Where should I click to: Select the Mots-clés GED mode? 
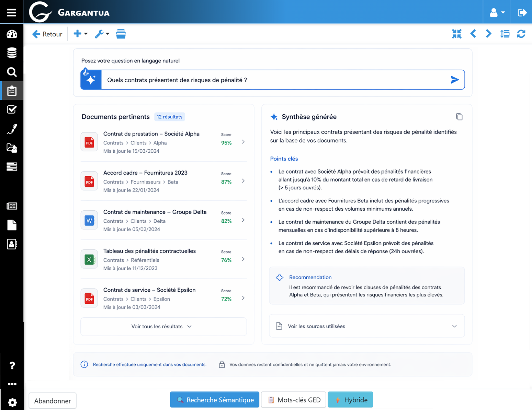(294, 400)
